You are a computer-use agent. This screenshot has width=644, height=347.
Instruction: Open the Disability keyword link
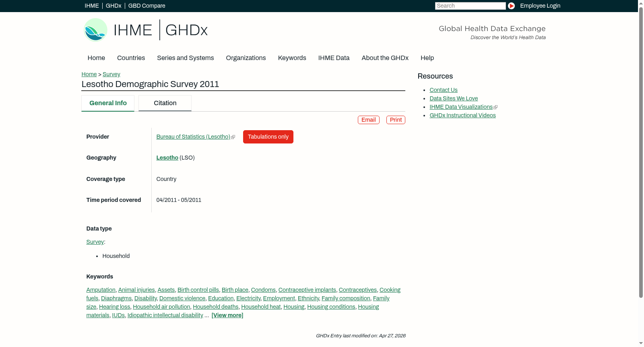[145, 298]
